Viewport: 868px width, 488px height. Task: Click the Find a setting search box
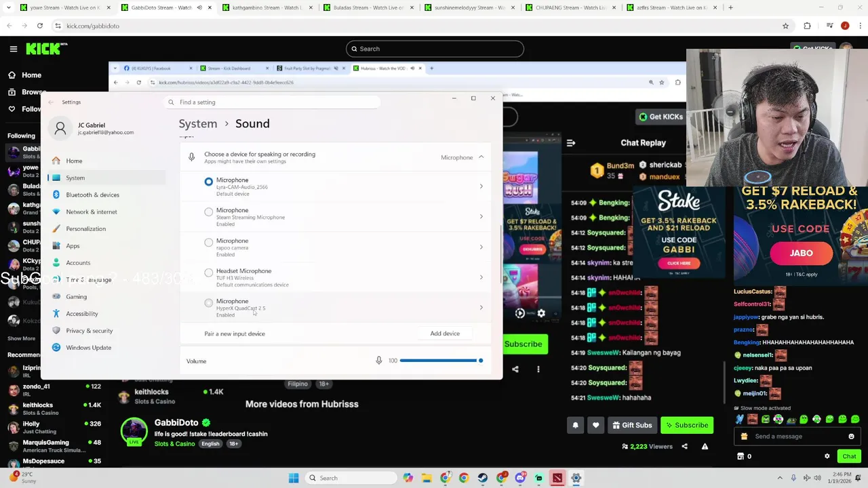(x=273, y=102)
